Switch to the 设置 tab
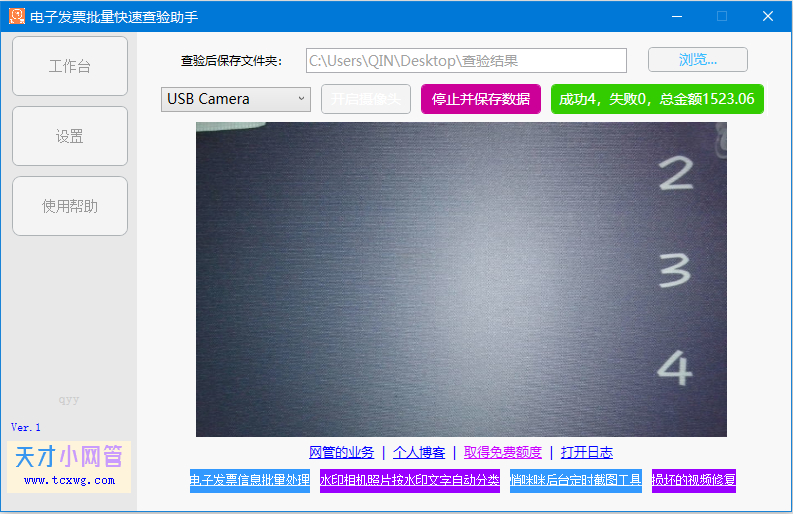The height and width of the screenshot is (514, 794). coord(70,136)
